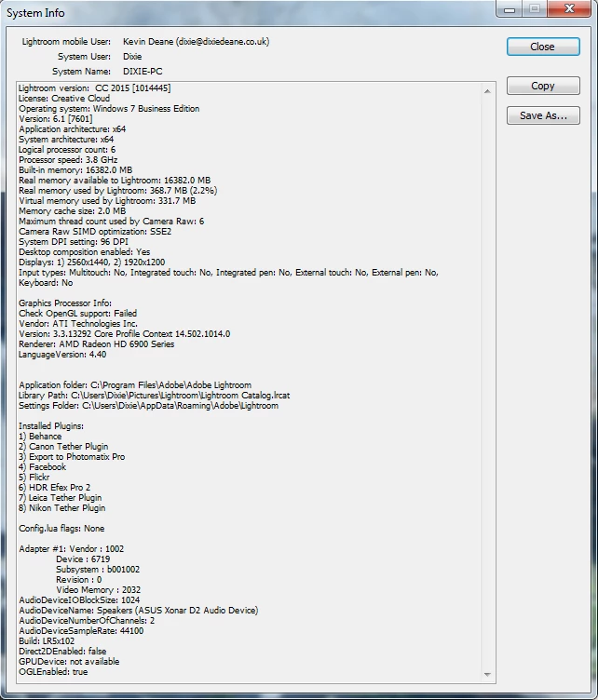
Task: Click the 'License: Creative Cloud' line
Action: (64, 99)
